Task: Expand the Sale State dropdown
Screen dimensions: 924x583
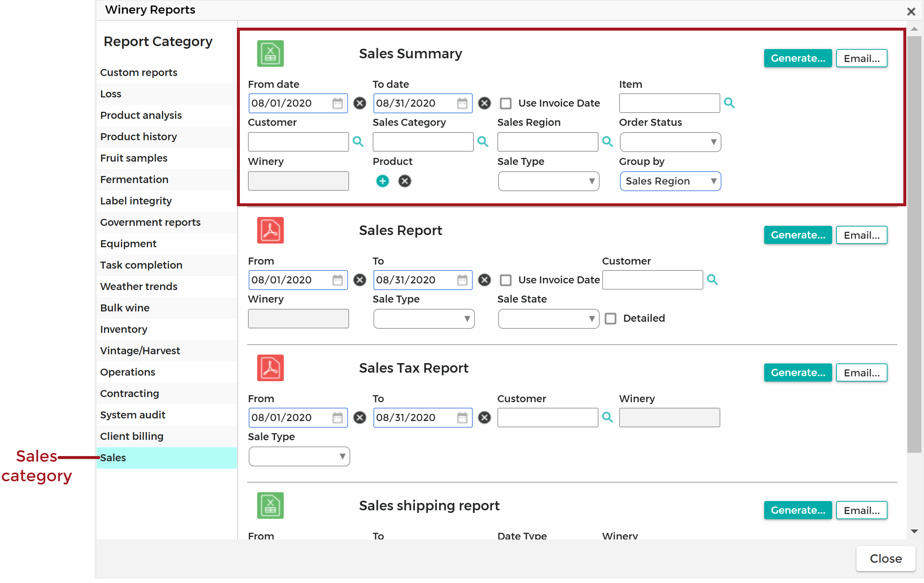Action: click(548, 318)
